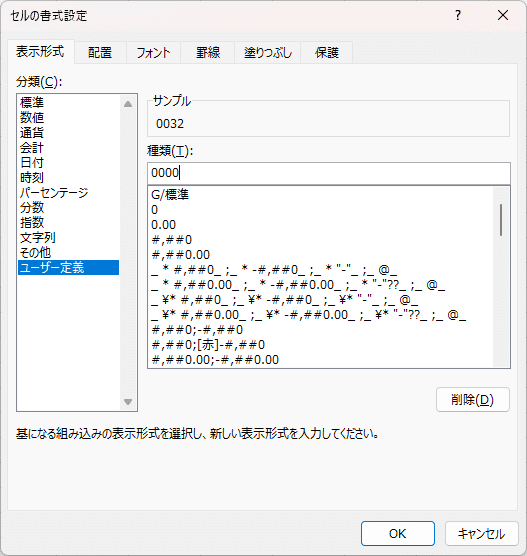Pick the 指数 category

[68, 222]
